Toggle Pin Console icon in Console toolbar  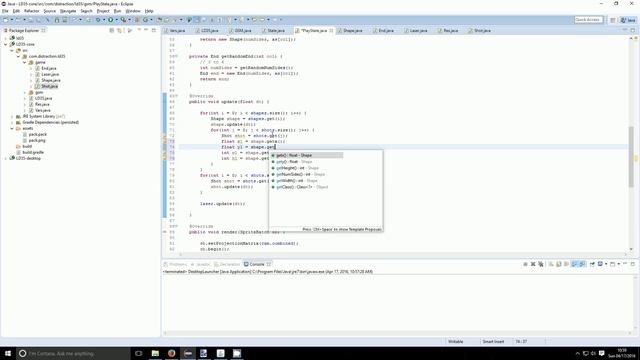click(x=592, y=264)
